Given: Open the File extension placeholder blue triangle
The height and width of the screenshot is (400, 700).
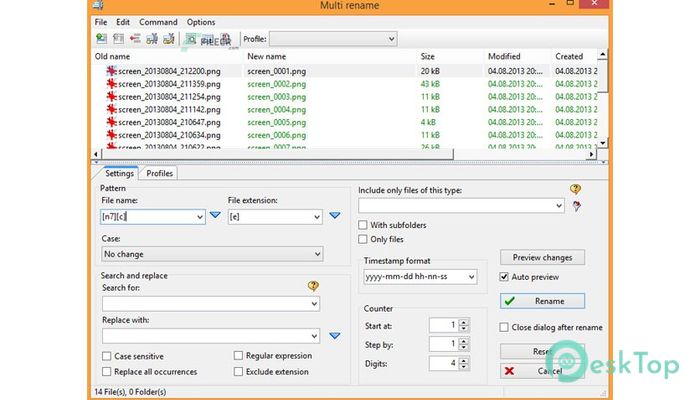Looking at the screenshot, I should pyautogui.click(x=335, y=215).
